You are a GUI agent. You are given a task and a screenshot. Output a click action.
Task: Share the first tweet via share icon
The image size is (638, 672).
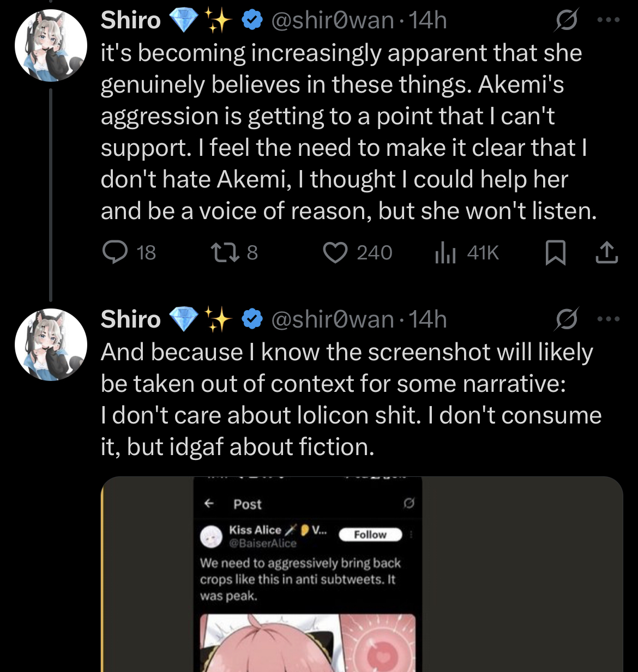(606, 253)
